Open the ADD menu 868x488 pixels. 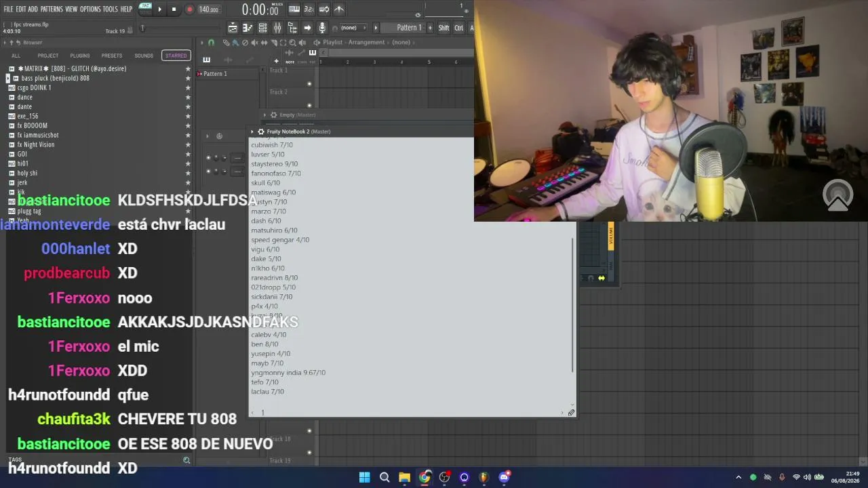[x=33, y=9]
